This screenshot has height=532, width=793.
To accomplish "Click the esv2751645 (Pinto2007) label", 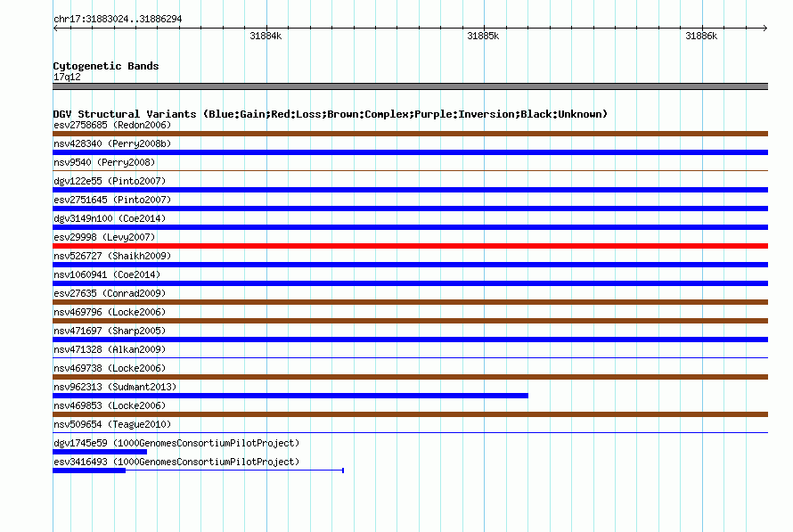I will [112, 200].
